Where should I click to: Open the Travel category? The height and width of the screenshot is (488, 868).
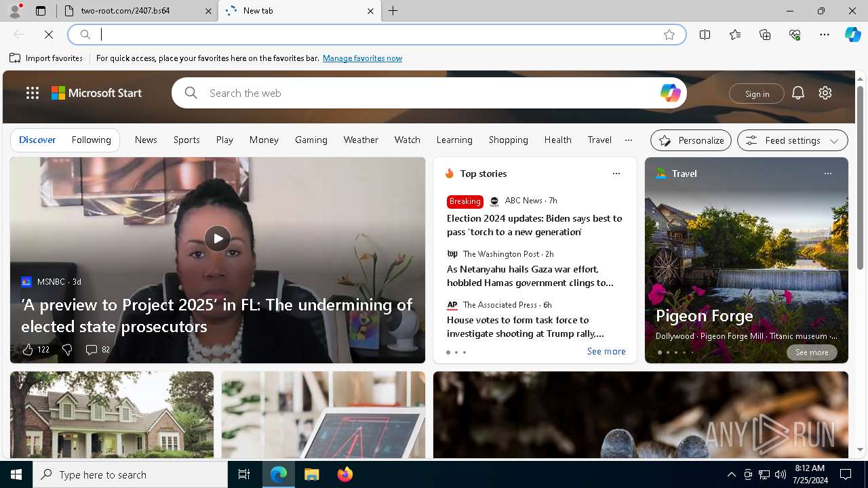point(599,140)
